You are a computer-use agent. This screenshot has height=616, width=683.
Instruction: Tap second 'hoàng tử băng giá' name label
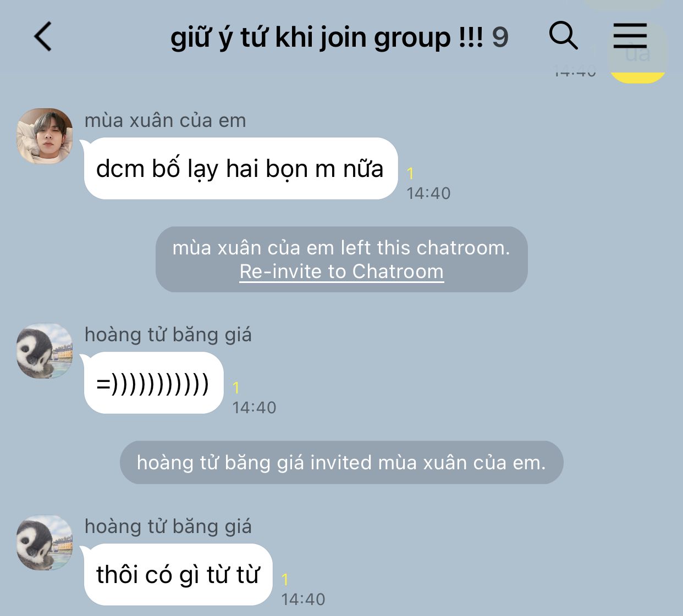tap(168, 526)
